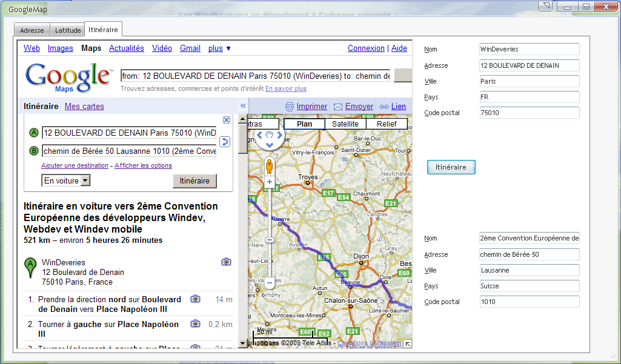Click the Lien link
Viewport: 621px width, 364px height.
(x=399, y=106)
